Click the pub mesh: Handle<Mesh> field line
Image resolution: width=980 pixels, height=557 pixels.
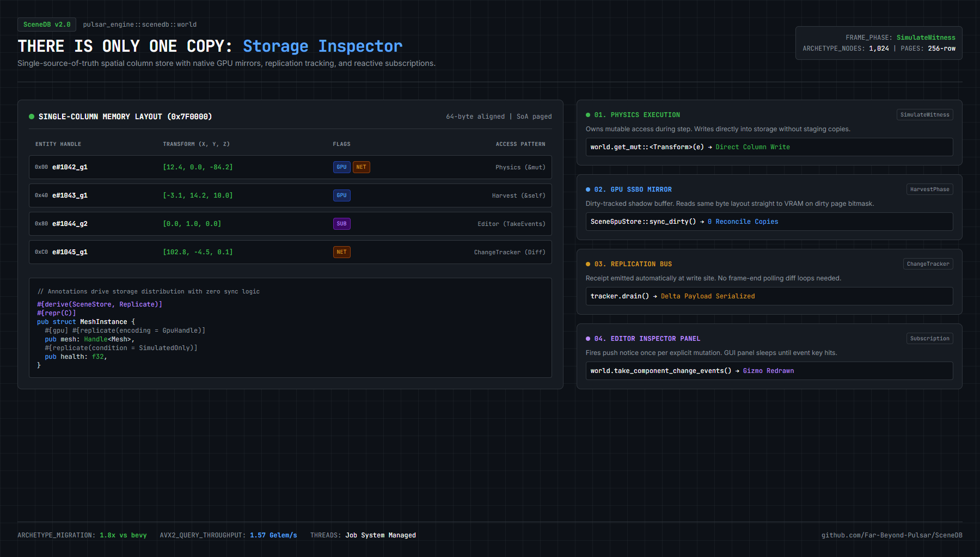[90, 339]
